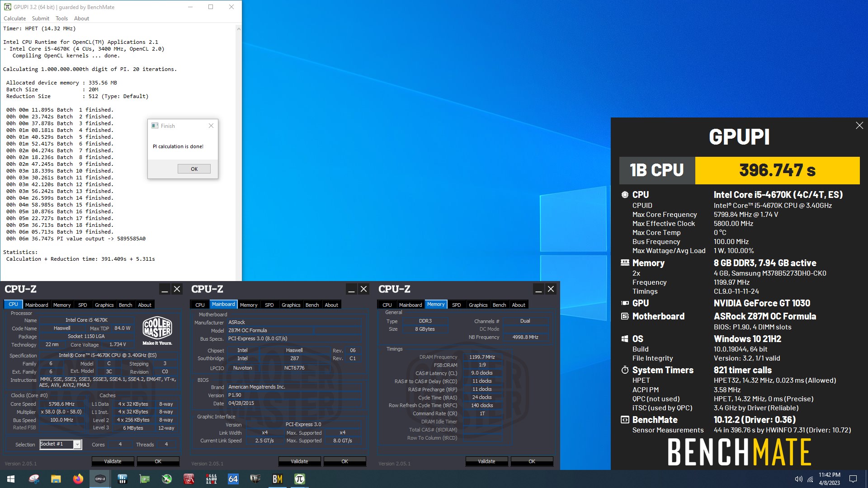This screenshot has height=488, width=868.
Task: Open File Explorer from the taskbar
Action: pyautogui.click(x=56, y=479)
